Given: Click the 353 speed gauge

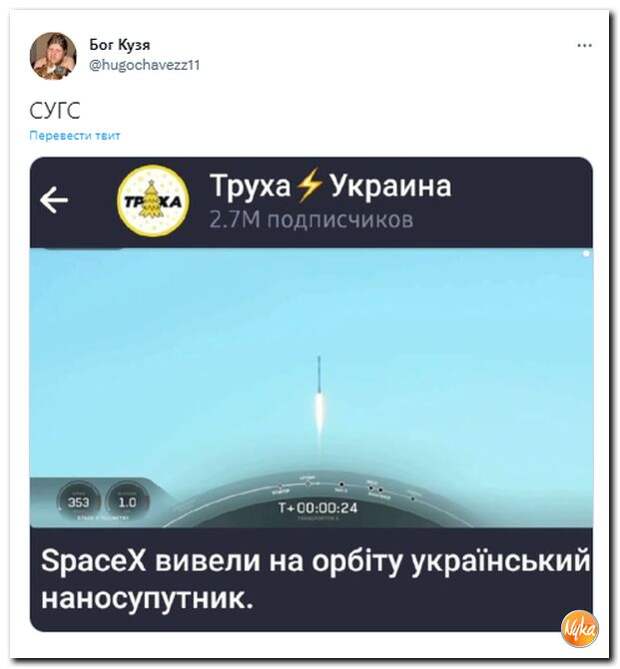Looking at the screenshot, I should [79, 502].
